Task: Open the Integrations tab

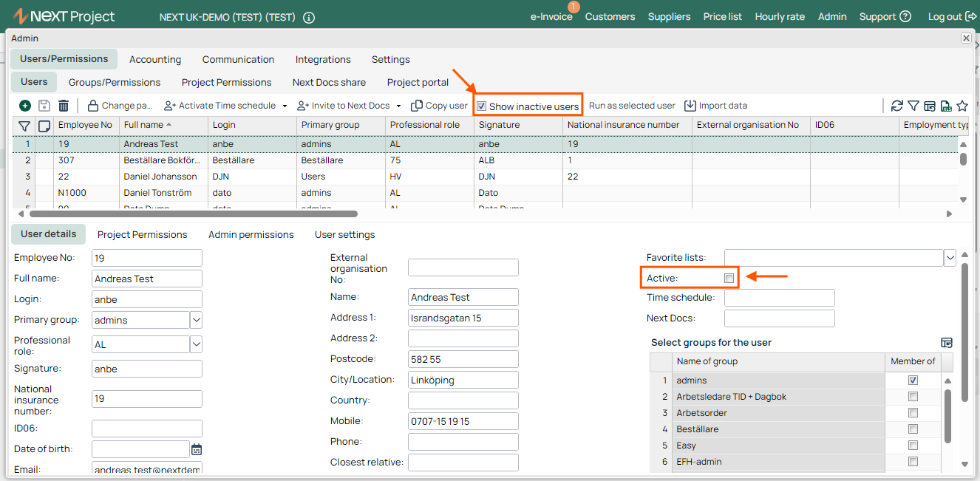Action: click(x=323, y=59)
